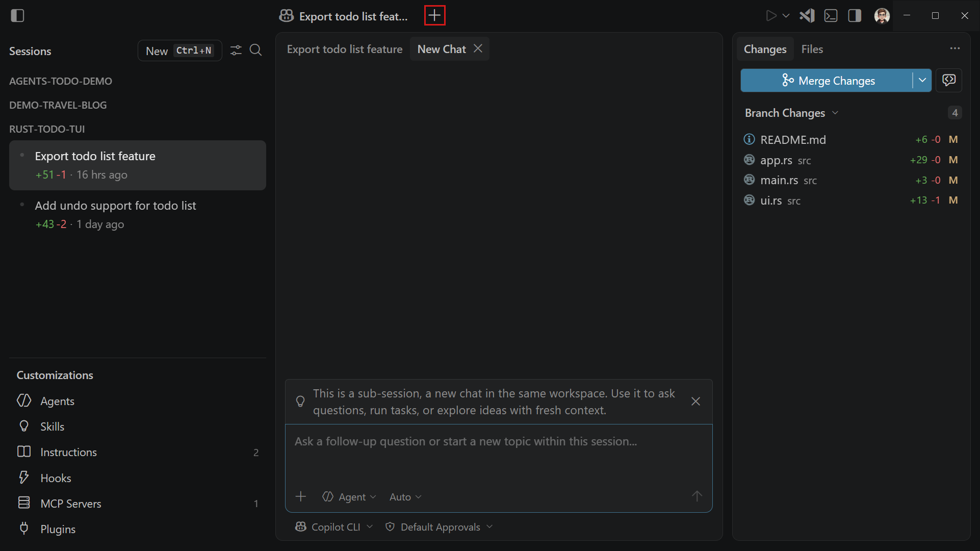This screenshot has width=980, height=551.
Task: Open the sessions search icon
Action: [255, 50]
